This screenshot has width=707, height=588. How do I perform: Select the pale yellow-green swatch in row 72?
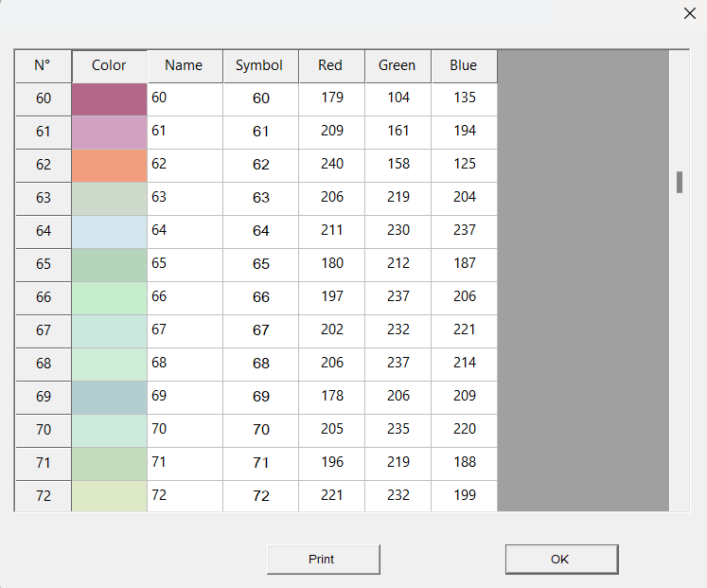pos(109,496)
